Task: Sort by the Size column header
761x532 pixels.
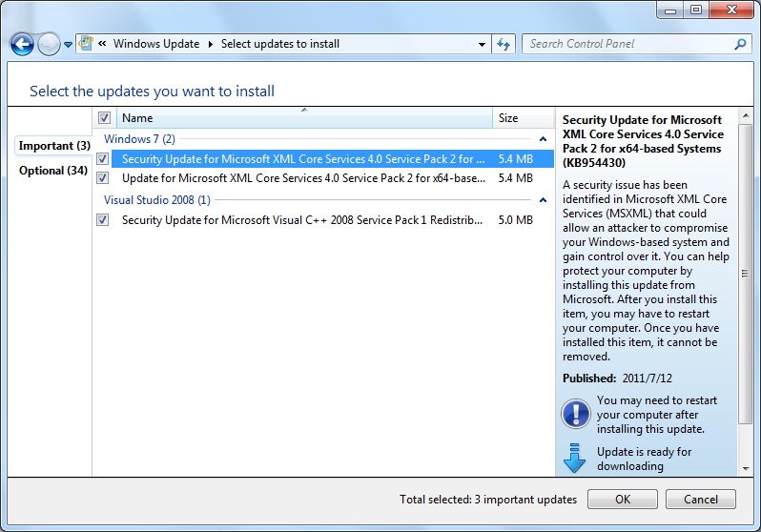Action: (524, 118)
